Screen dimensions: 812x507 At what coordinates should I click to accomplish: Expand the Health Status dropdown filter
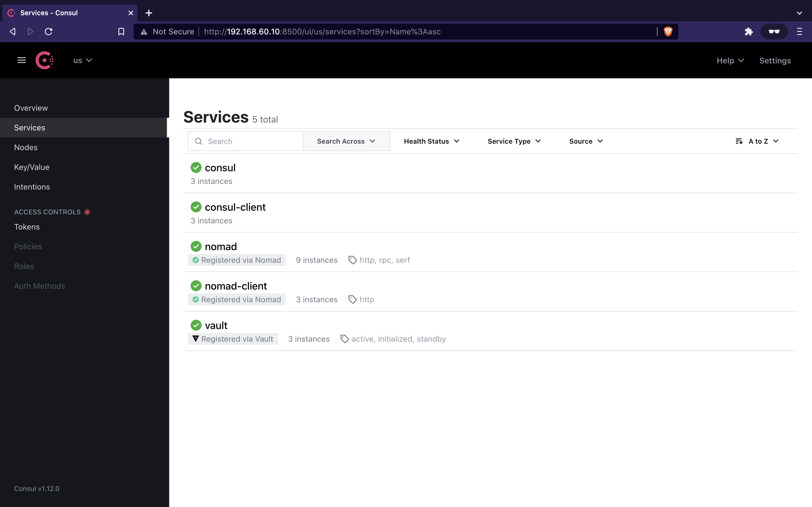pyautogui.click(x=430, y=141)
